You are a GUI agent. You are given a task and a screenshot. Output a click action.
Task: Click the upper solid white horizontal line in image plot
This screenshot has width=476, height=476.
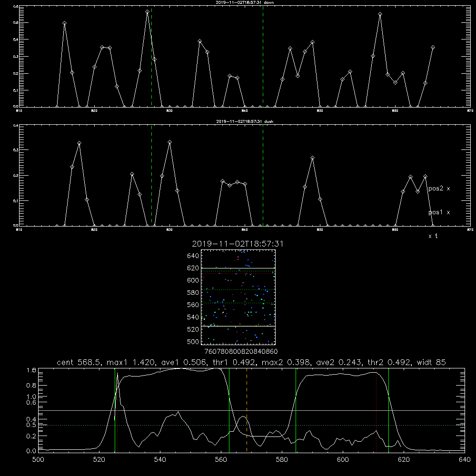tap(238, 268)
